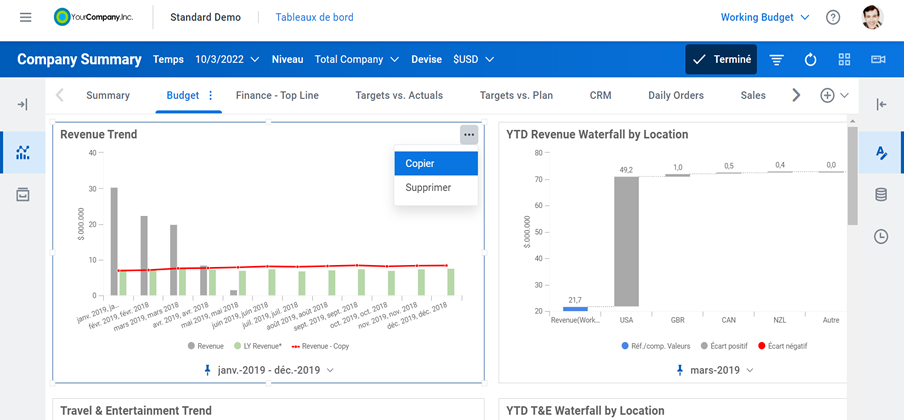904x420 pixels.
Task: Open the grid layout icon
Action: (x=844, y=60)
